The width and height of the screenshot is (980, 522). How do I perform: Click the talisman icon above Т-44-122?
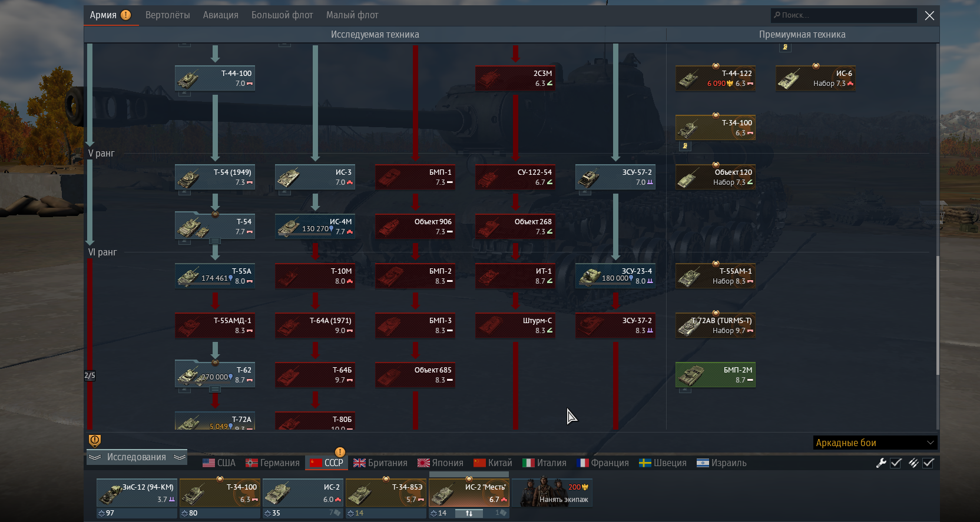[716, 66]
